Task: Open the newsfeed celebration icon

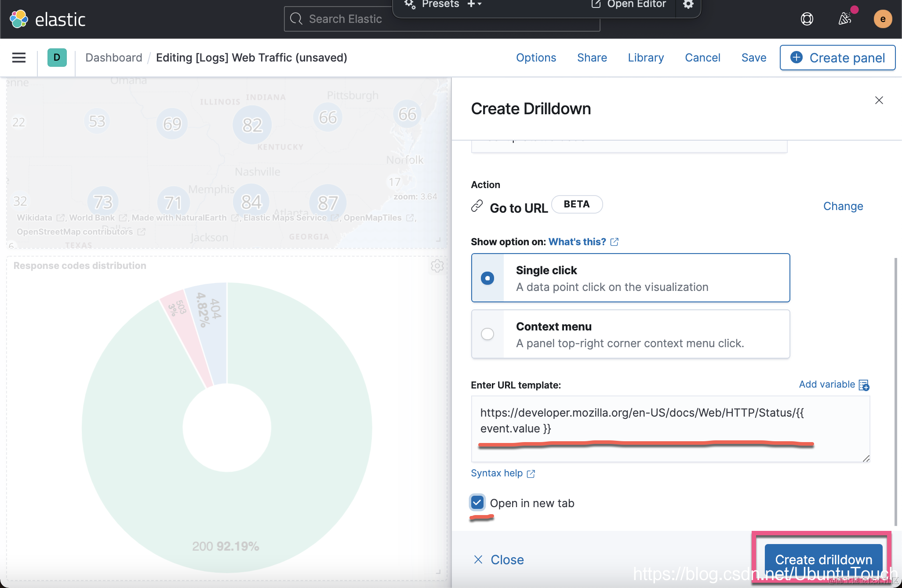Action: [x=845, y=18]
